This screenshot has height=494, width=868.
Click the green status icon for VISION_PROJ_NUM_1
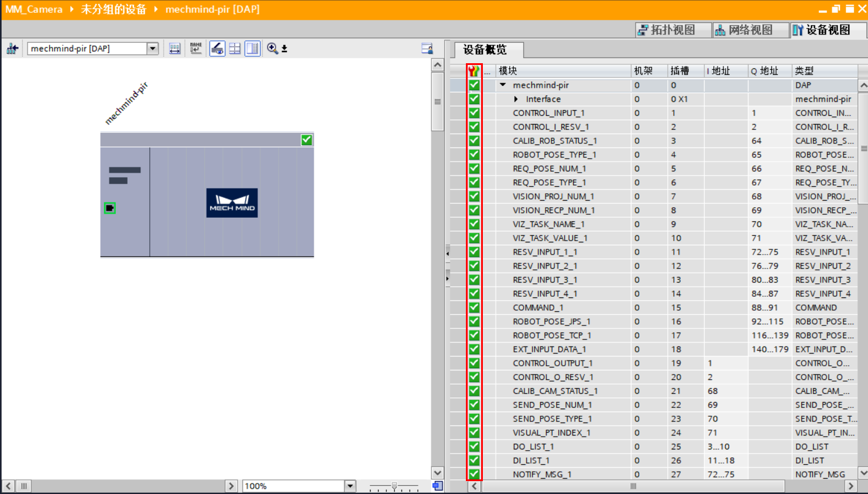pyautogui.click(x=474, y=197)
